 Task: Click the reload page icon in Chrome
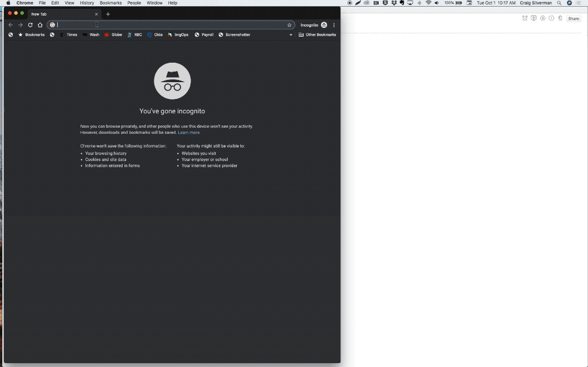coord(31,25)
